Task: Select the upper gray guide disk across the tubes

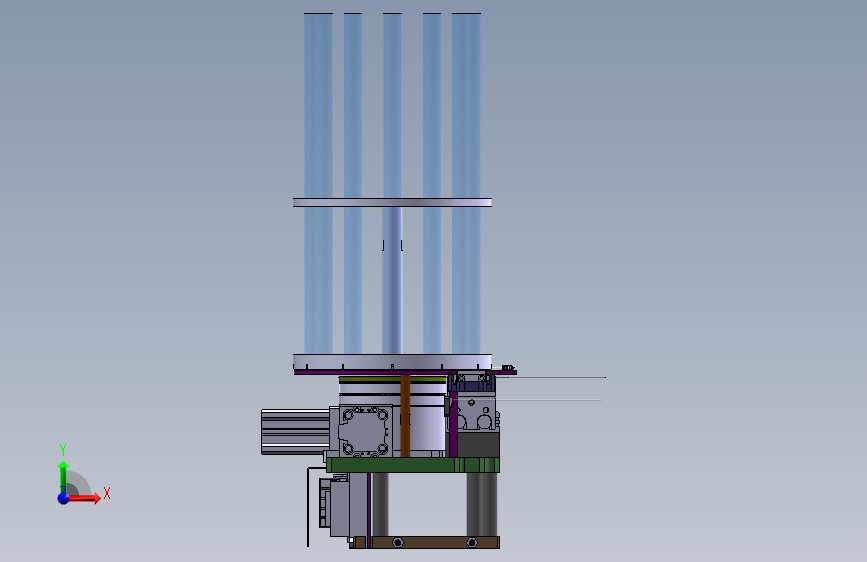Action: click(x=392, y=202)
